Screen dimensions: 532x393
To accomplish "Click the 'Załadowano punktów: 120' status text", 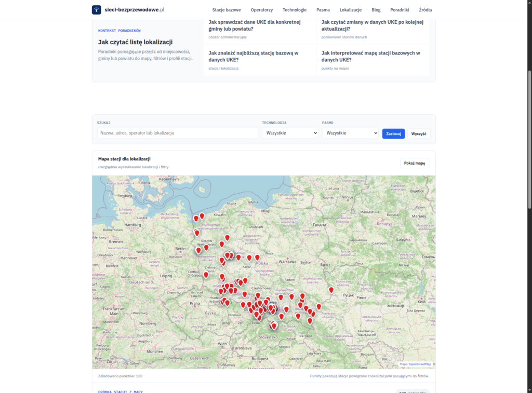I will point(121,376).
